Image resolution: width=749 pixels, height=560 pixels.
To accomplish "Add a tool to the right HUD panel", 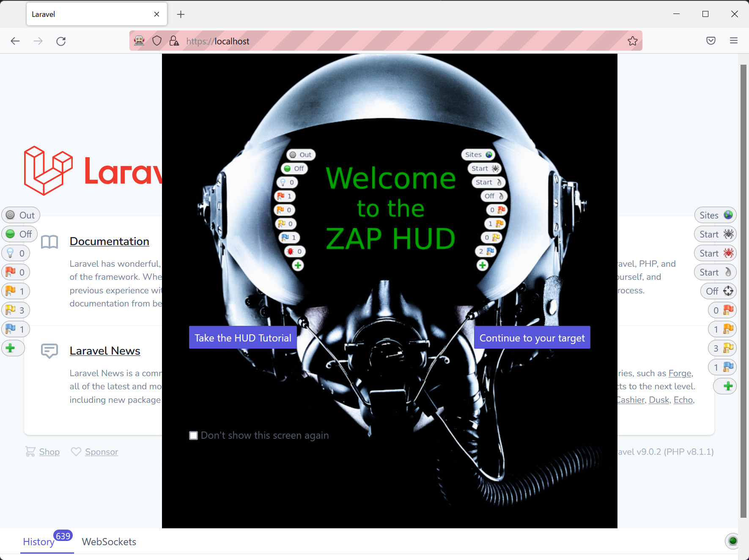I will point(725,386).
